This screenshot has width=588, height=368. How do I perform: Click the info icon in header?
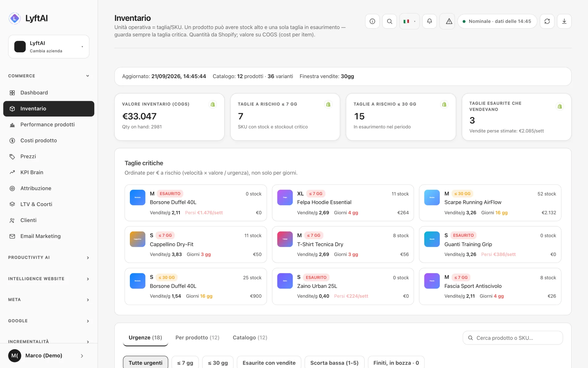372,21
